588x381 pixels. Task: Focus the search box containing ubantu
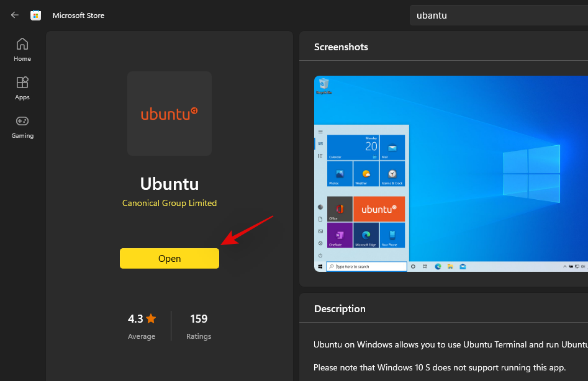pyautogui.click(x=499, y=16)
